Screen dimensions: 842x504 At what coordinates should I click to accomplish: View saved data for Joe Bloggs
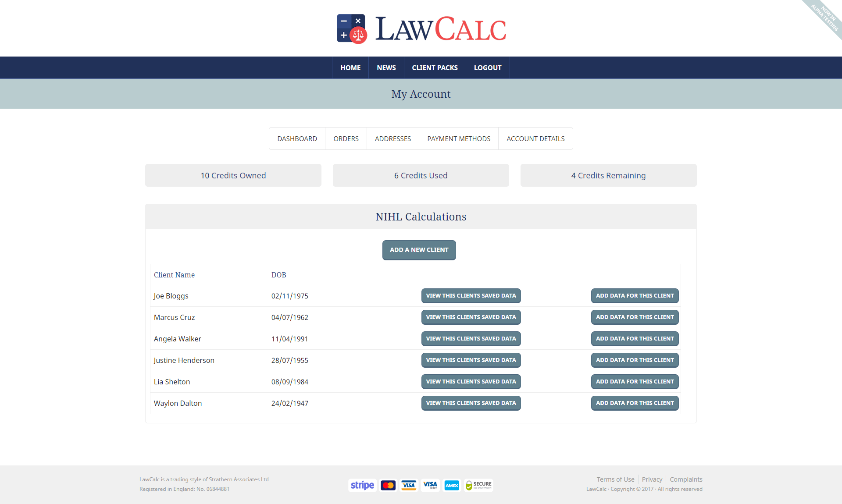(471, 296)
